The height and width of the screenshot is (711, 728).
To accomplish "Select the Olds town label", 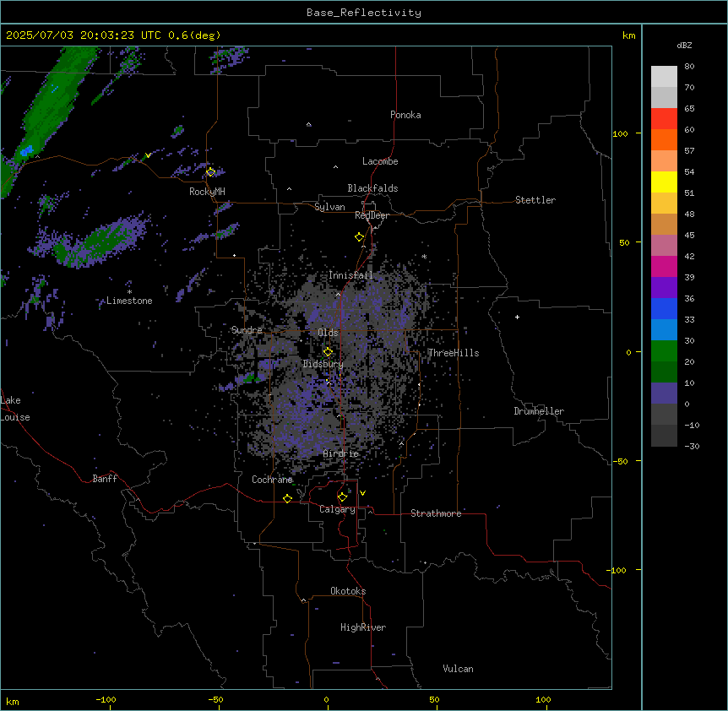I will (x=328, y=333).
